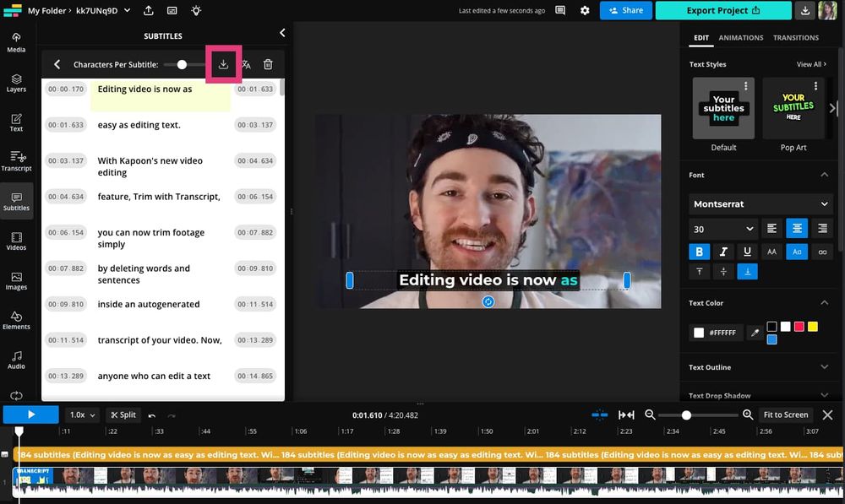Adjust the Characters Per Subtitle slider
This screenshot has width=845, height=504.
pyautogui.click(x=181, y=63)
